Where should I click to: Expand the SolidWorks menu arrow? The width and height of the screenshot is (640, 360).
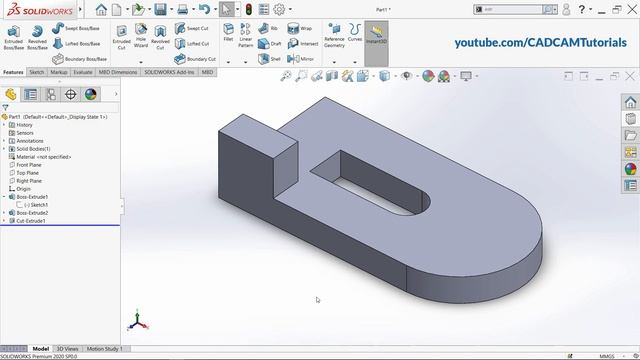80,9
